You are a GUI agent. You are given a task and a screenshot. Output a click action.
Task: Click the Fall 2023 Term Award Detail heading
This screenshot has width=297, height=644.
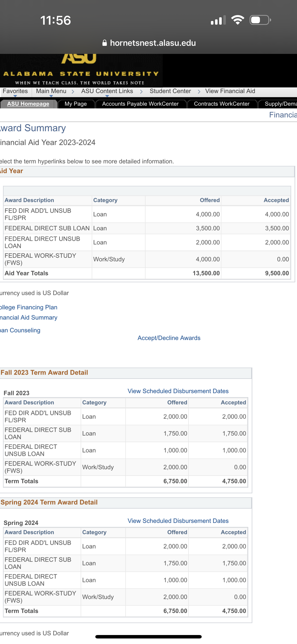pos(44,372)
